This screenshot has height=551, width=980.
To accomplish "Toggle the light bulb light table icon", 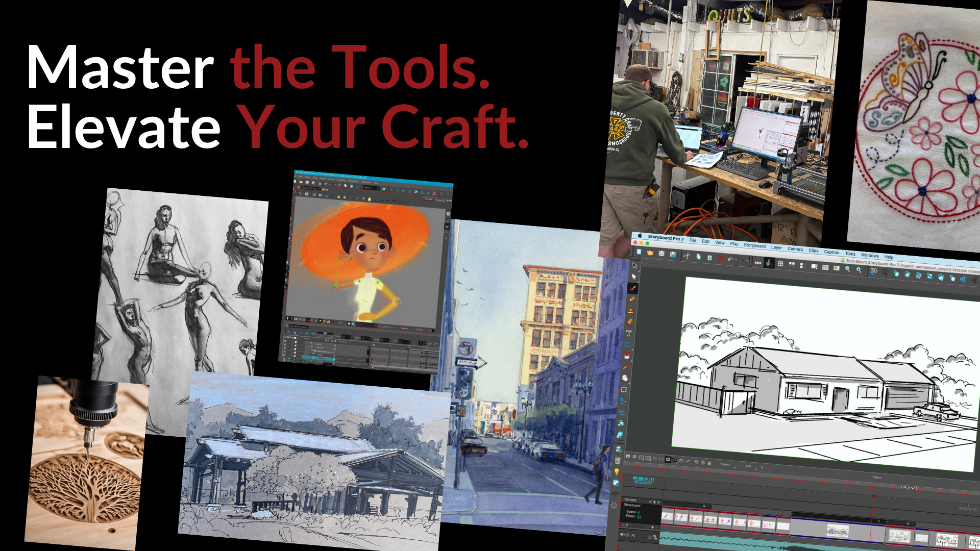I will (617, 471).
